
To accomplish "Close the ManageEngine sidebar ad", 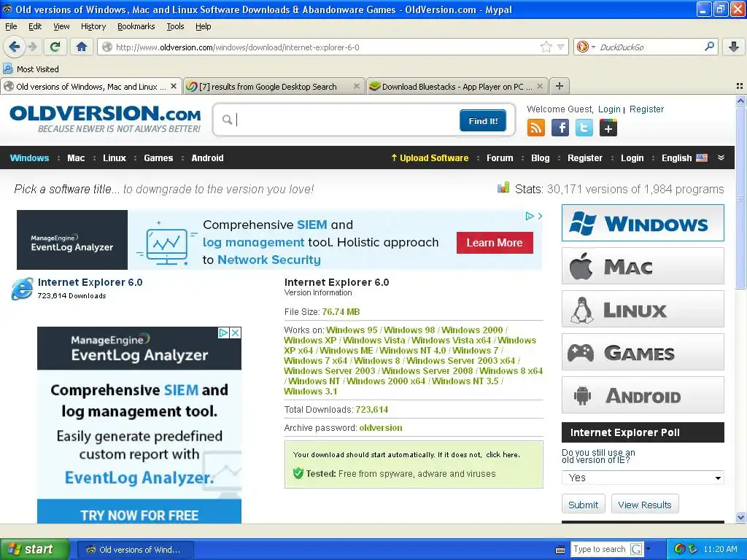I will coord(235,332).
